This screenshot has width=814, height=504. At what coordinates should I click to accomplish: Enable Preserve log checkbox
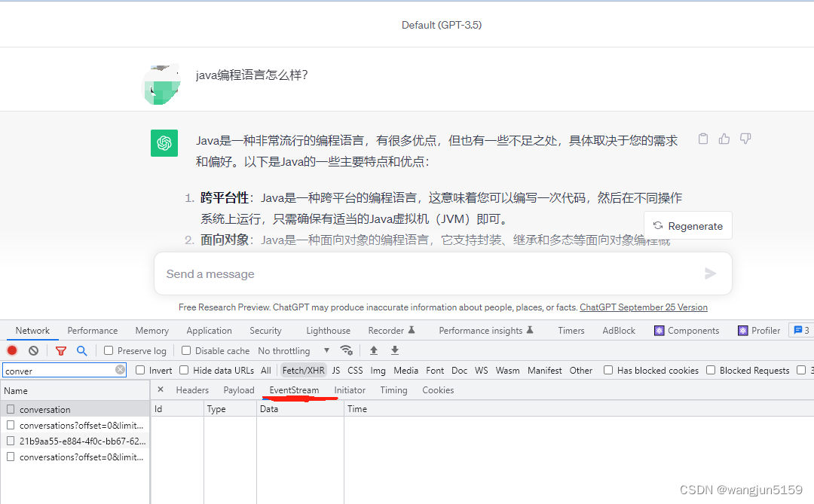coord(109,350)
